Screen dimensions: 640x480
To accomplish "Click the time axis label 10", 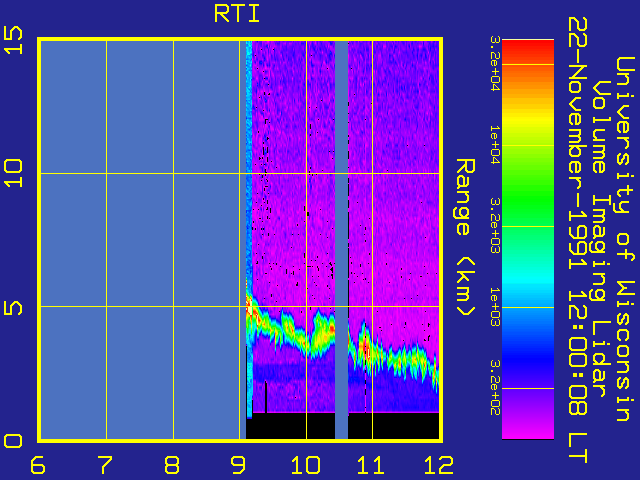I will pos(305,465).
